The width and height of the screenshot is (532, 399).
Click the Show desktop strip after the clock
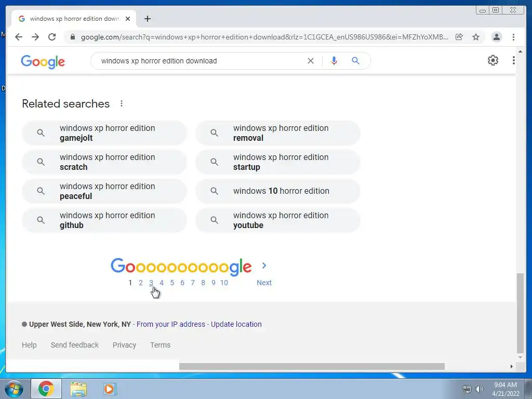click(x=528, y=389)
